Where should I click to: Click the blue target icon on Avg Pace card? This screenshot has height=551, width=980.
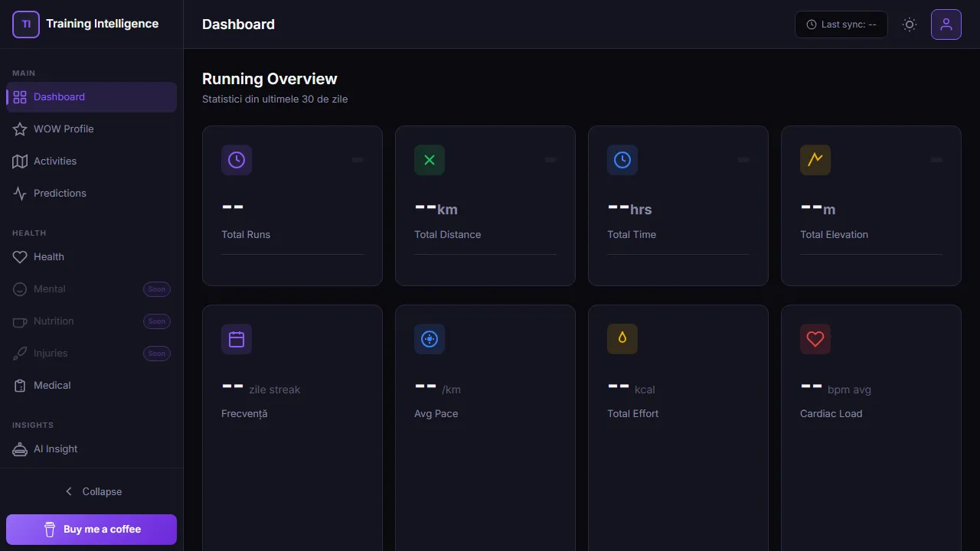[x=430, y=339]
